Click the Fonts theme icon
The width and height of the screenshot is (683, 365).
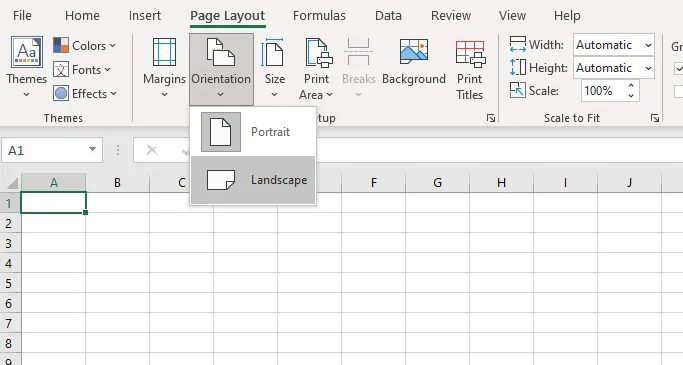tap(61, 70)
